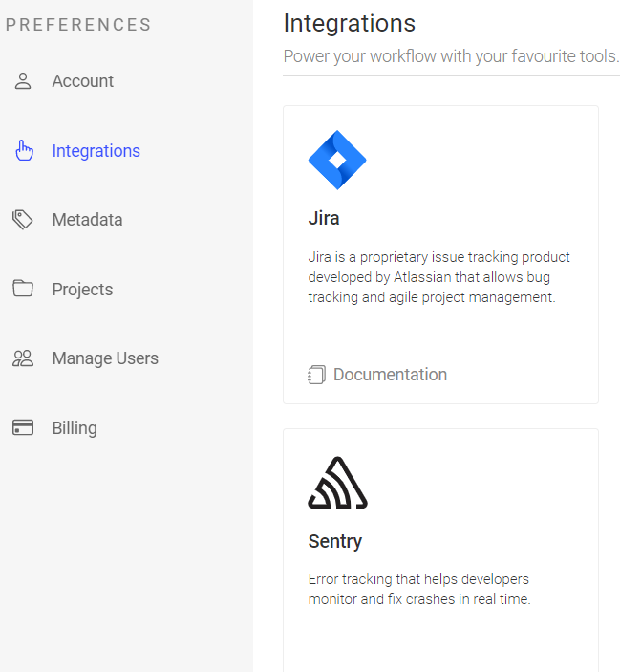Click the Metadata tag icon
The image size is (620, 672).
tap(22, 220)
